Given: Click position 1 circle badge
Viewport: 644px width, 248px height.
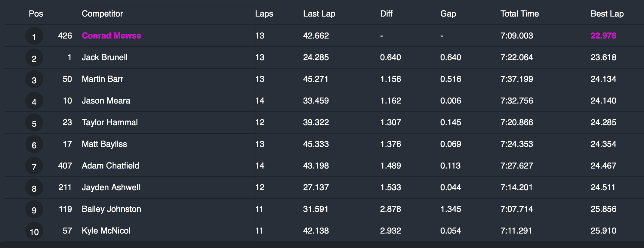Looking at the screenshot, I should tap(34, 36).
